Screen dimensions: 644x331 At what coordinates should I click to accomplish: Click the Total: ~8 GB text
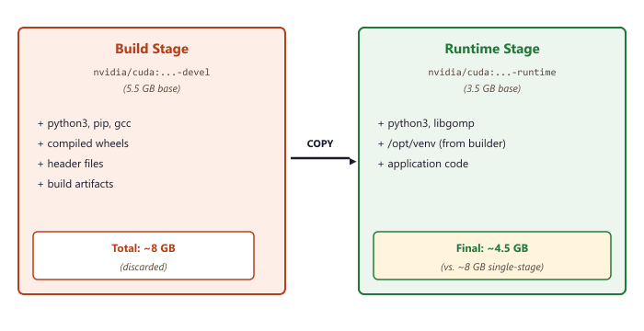pos(144,248)
